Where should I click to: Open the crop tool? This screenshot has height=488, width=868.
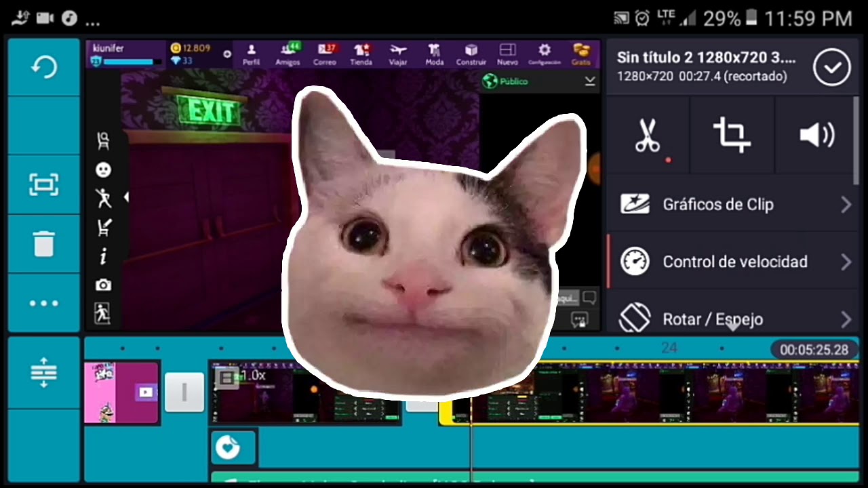coord(732,135)
